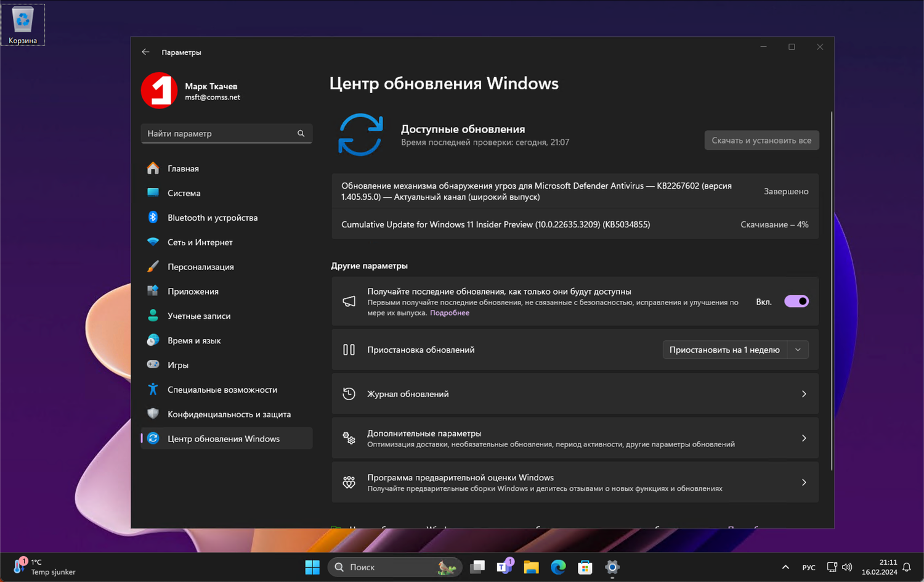Screen dimensions: 924x582
Task: Follow the Подробнее link
Action: point(450,313)
